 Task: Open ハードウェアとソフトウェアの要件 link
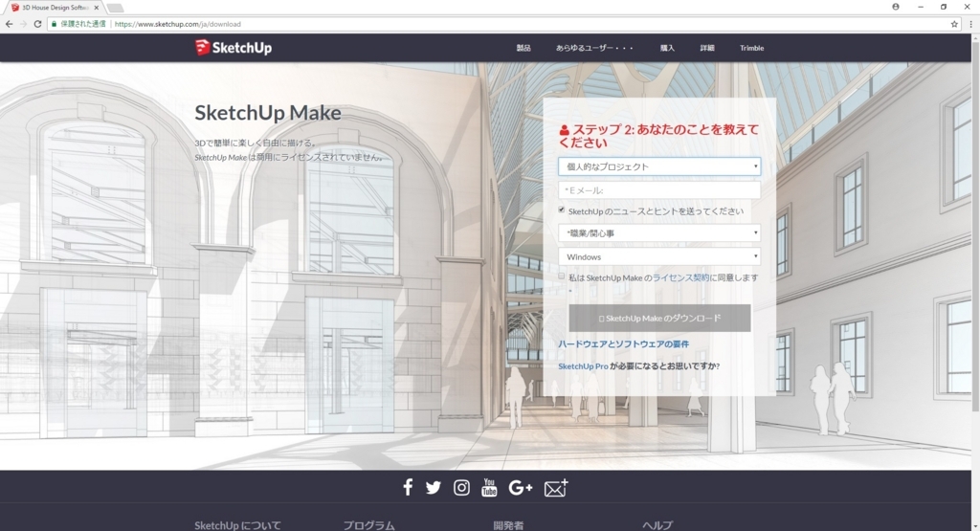pos(623,344)
